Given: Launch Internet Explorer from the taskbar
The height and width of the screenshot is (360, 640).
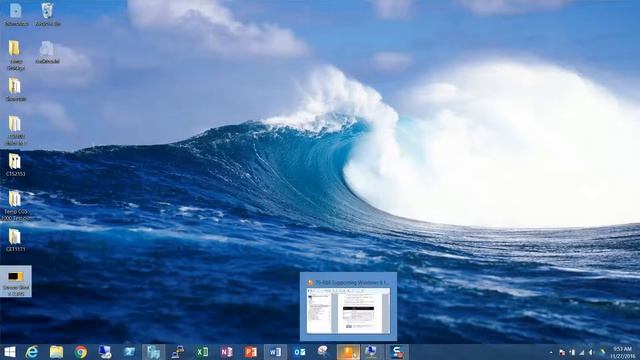Looking at the screenshot, I should [x=32, y=352].
